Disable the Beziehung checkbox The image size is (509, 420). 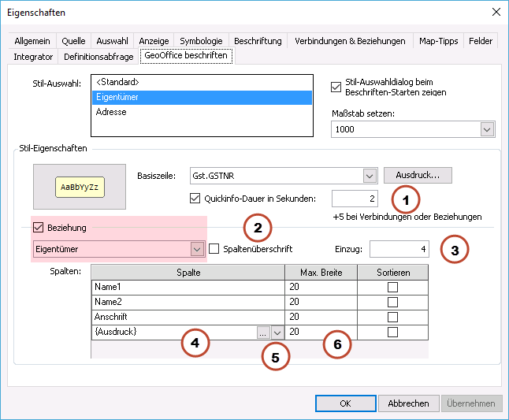(39, 229)
